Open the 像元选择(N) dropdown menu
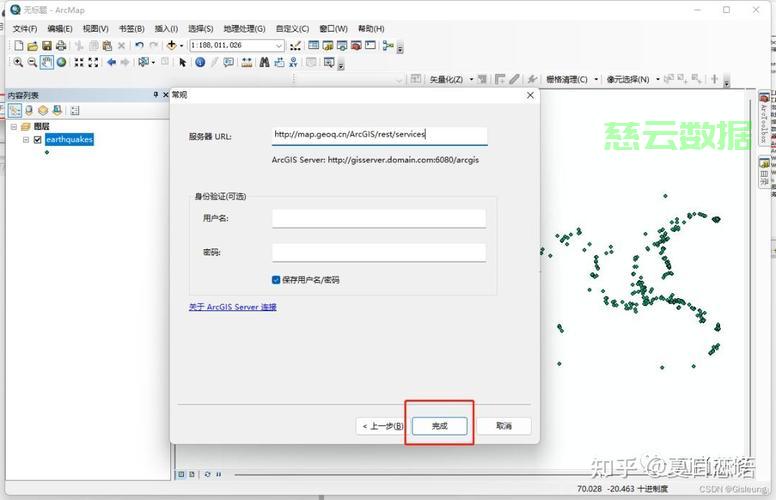Image resolution: width=776 pixels, height=500 pixels. [x=632, y=79]
